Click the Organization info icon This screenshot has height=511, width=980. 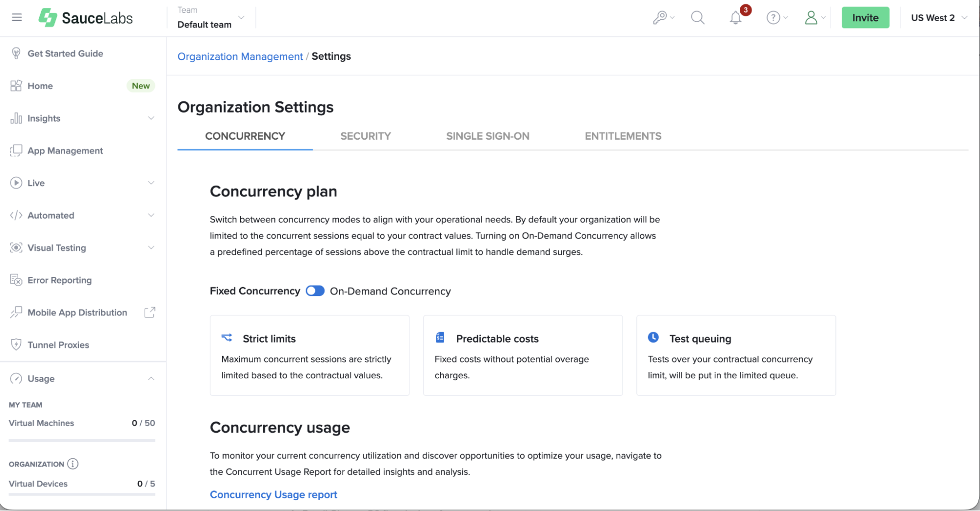[x=73, y=464]
